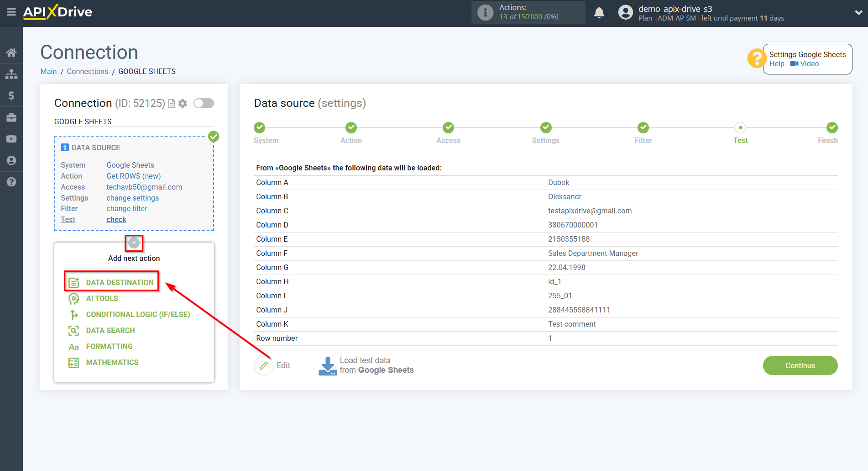
Task: Click the Edit pencil icon
Action: 264,365
